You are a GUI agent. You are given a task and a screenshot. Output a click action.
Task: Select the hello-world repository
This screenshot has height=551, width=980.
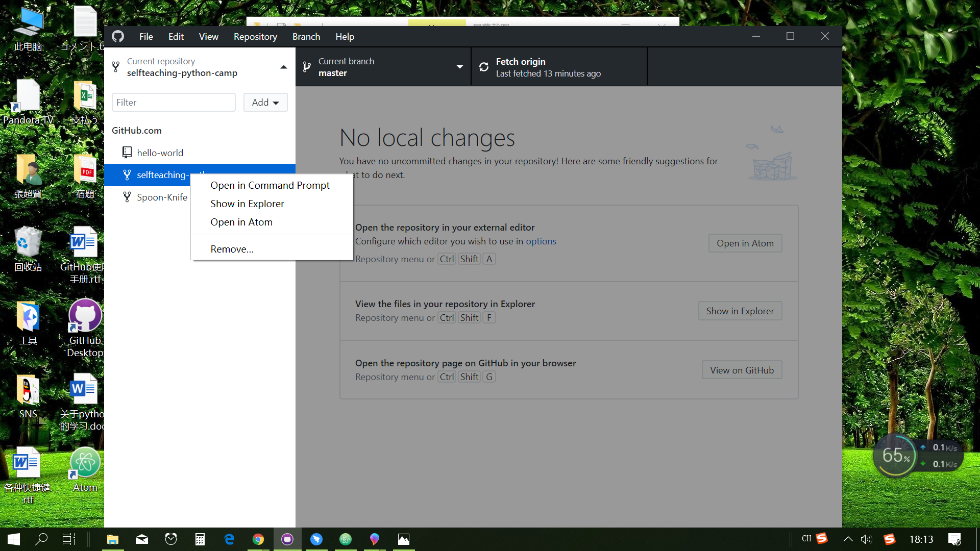(200, 153)
